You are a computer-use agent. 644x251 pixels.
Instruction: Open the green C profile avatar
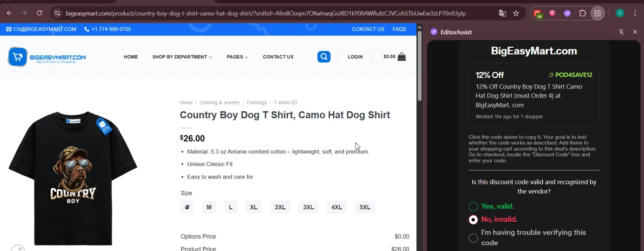[x=620, y=13]
